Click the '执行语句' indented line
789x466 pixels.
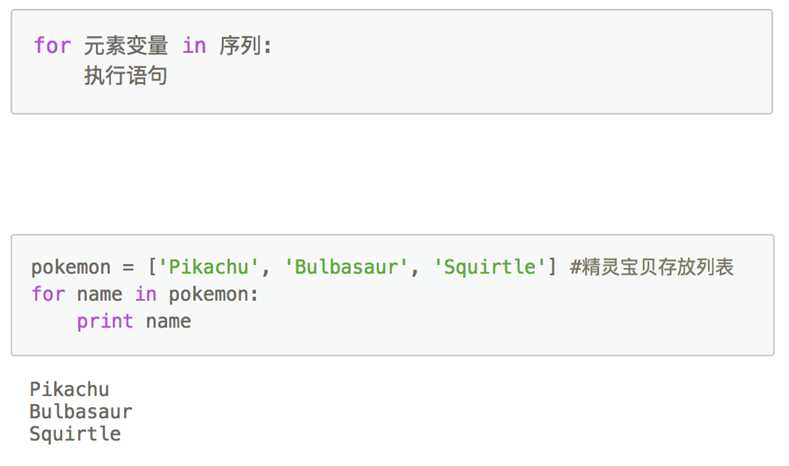click(126, 75)
